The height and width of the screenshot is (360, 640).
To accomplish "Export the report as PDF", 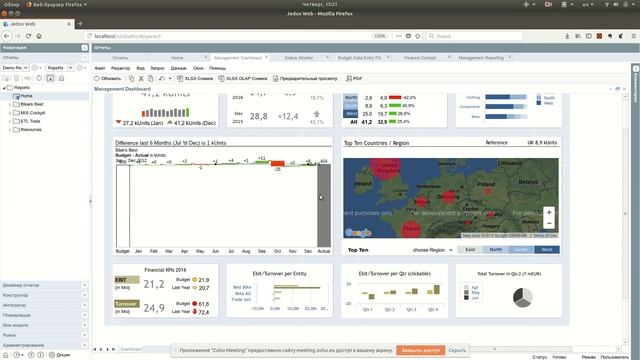I will point(354,78).
